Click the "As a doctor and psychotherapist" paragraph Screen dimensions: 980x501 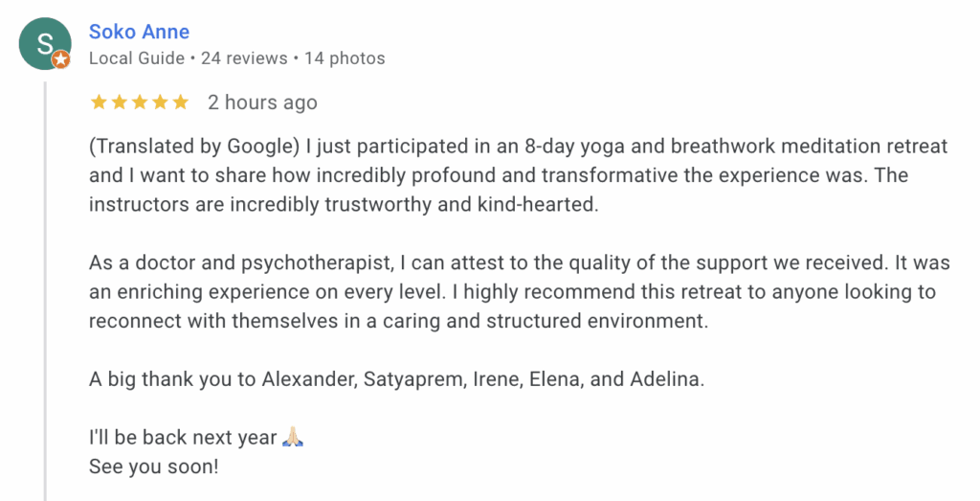(512, 292)
